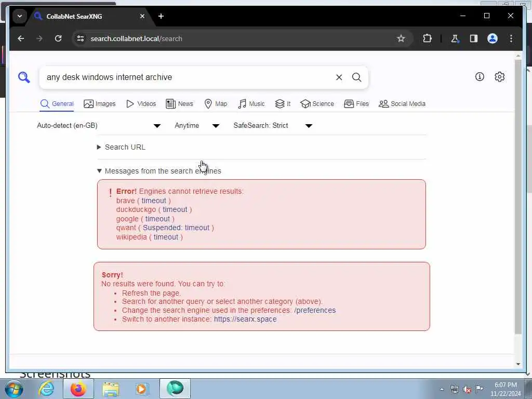Image resolution: width=532 pixels, height=399 pixels.
Task: Open the /preferences link
Action: click(x=315, y=311)
